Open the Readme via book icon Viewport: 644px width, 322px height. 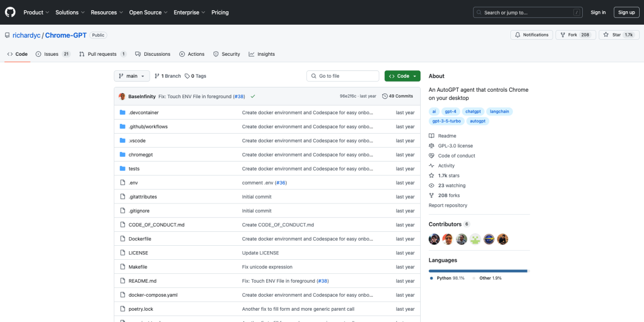(430, 135)
